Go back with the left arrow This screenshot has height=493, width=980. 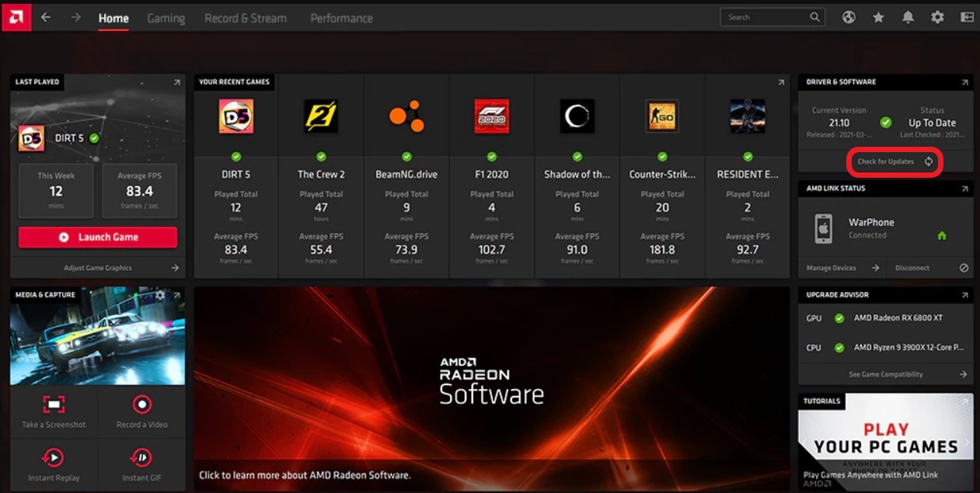(46, 17)
